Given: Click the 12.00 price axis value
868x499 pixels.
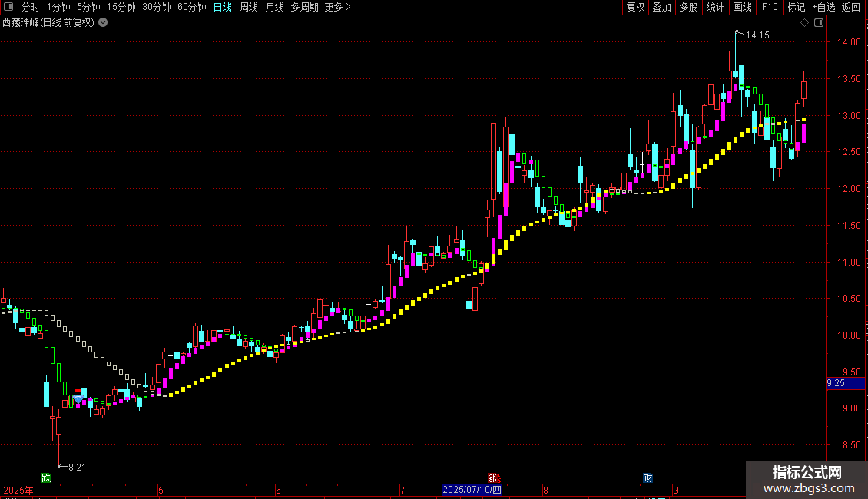Looking at the screenshot, I should [x=849, y=189].
